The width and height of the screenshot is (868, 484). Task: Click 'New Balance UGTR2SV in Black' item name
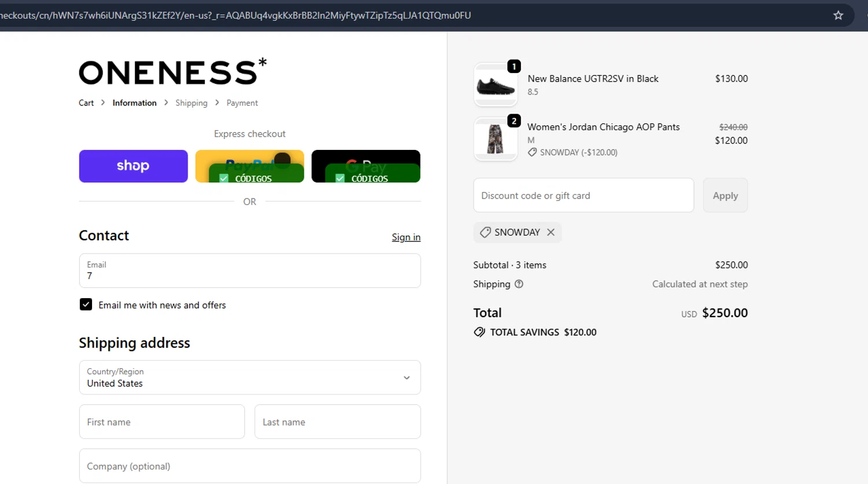(593, 79)
